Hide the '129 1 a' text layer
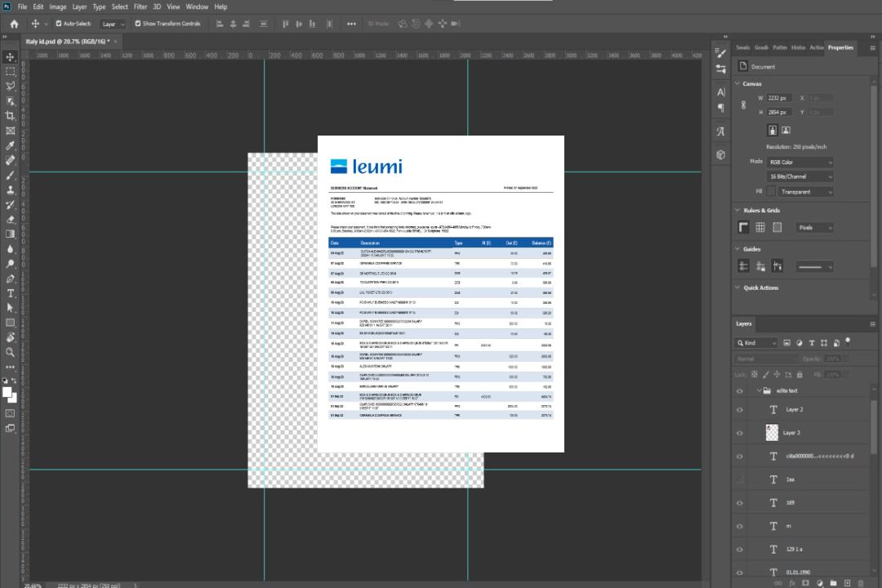The image size is (882, 588). tap(740, 550)
